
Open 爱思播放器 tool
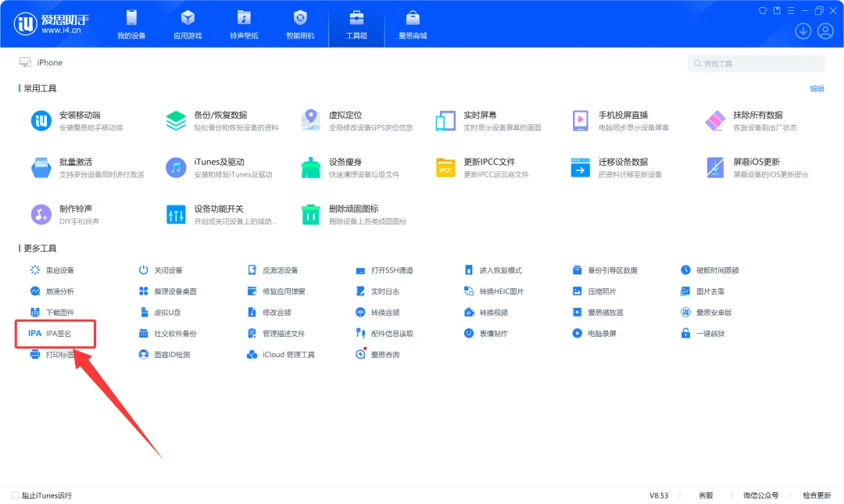(598, 313)
